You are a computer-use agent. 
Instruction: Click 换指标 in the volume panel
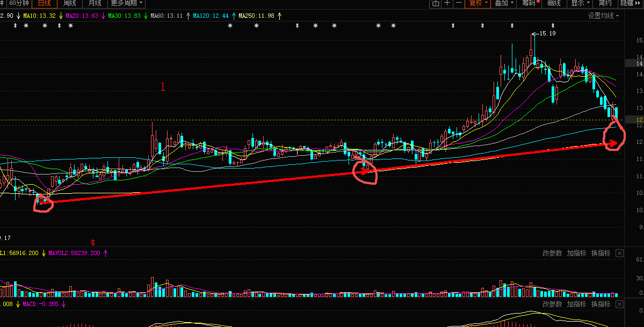pos(601,253)
